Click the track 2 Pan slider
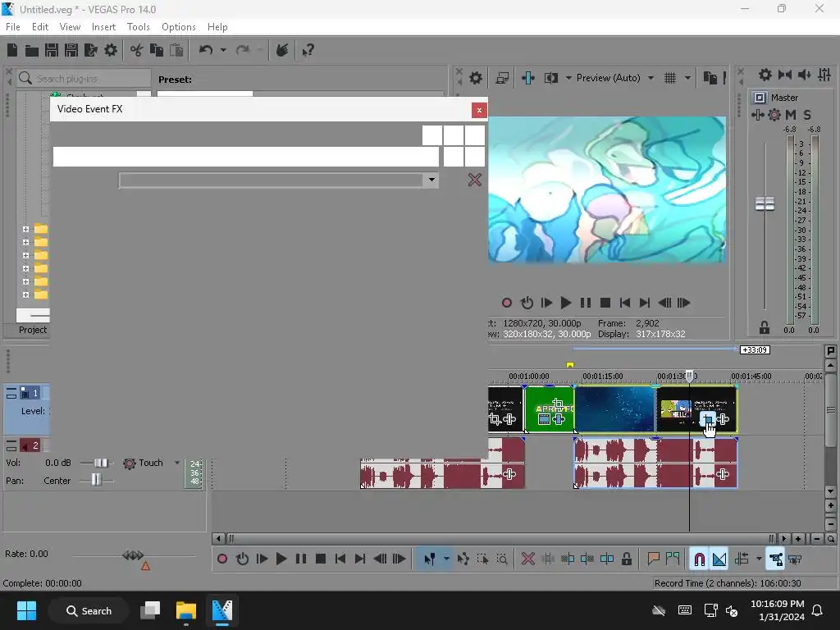The image size is (840, 630). click(96, 481)
